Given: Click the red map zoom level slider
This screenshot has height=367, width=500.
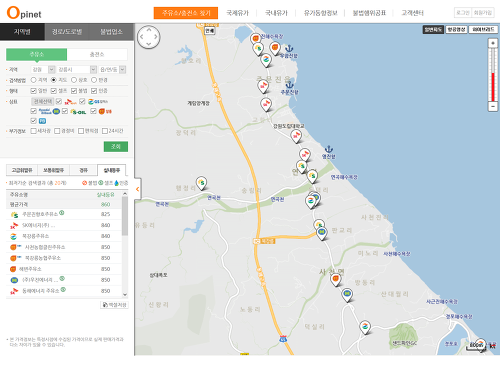Looking at the screenshot, I should pyautogui.click(x=493, y=87).
